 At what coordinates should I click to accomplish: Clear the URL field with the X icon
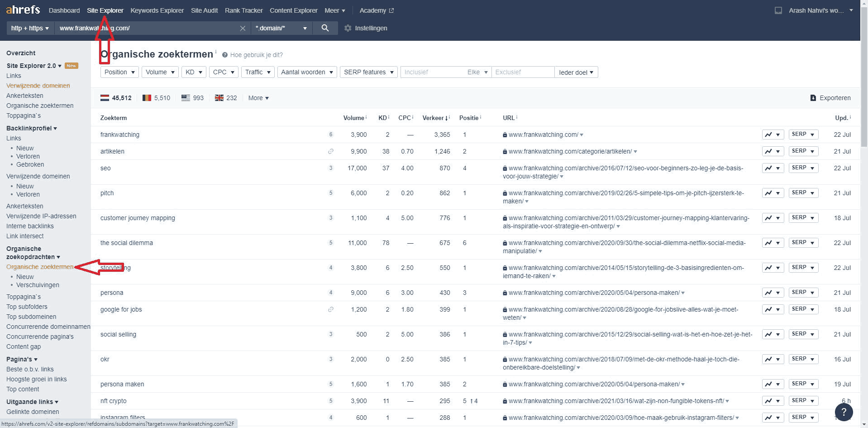(243, 28)
